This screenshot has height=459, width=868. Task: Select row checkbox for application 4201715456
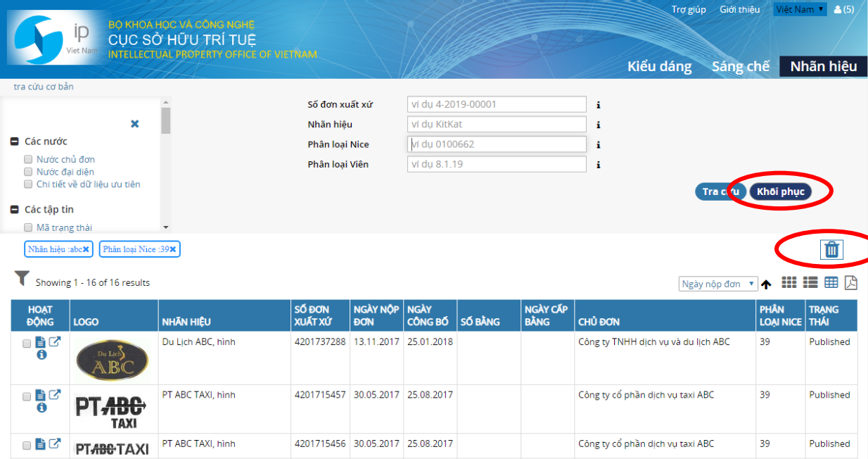(x=27, y=446)
